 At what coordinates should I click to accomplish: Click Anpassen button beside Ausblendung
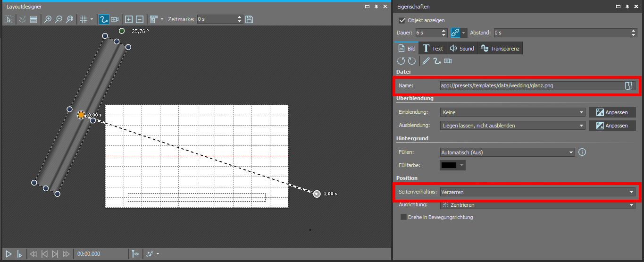612,126
